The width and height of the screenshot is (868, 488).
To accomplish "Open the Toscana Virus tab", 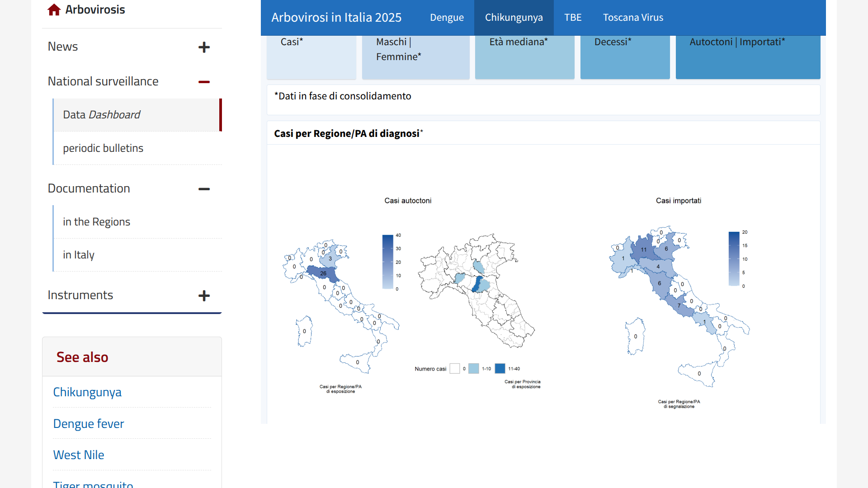I will tap(633, 18).
